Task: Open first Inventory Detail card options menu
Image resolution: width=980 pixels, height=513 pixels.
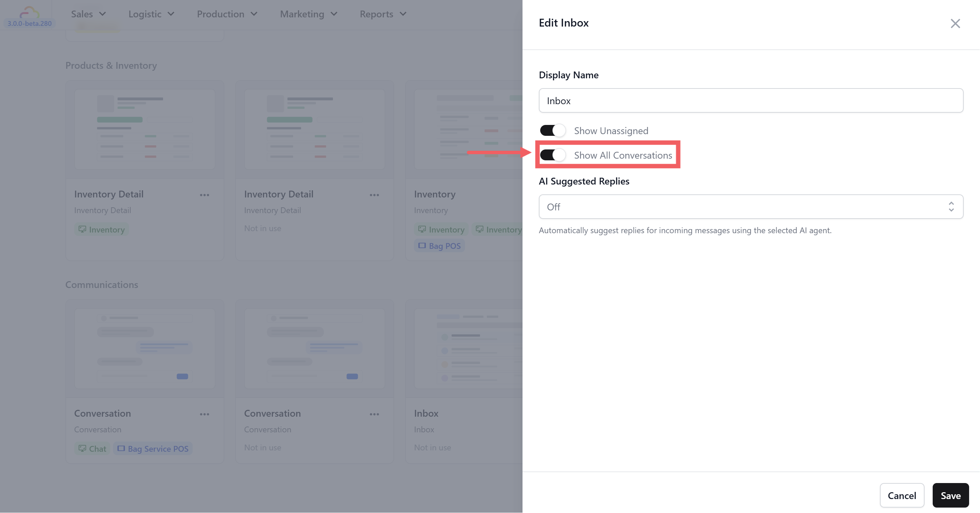Action: [204, 195]
